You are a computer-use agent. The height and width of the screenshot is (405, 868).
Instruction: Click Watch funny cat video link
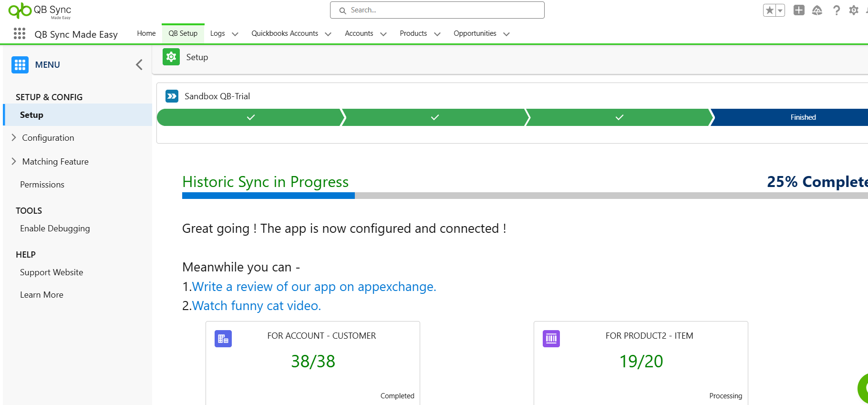click(x=256, y=306)
